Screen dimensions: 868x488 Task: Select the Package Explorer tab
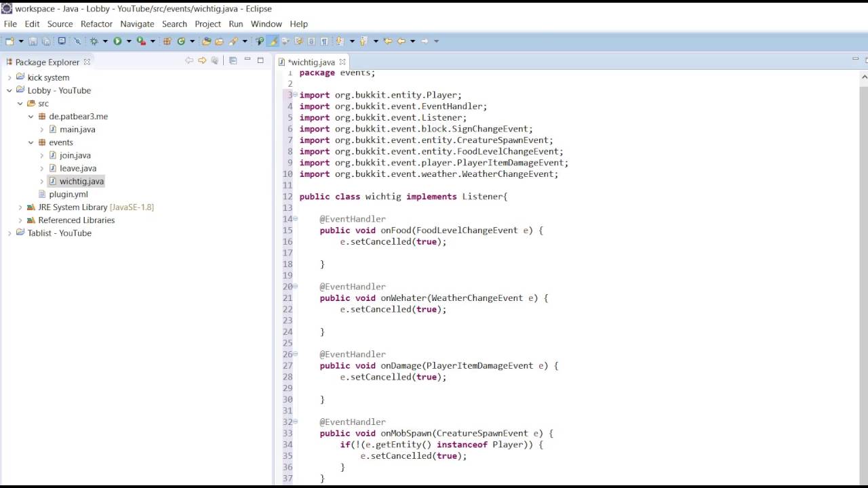point(47,62)
